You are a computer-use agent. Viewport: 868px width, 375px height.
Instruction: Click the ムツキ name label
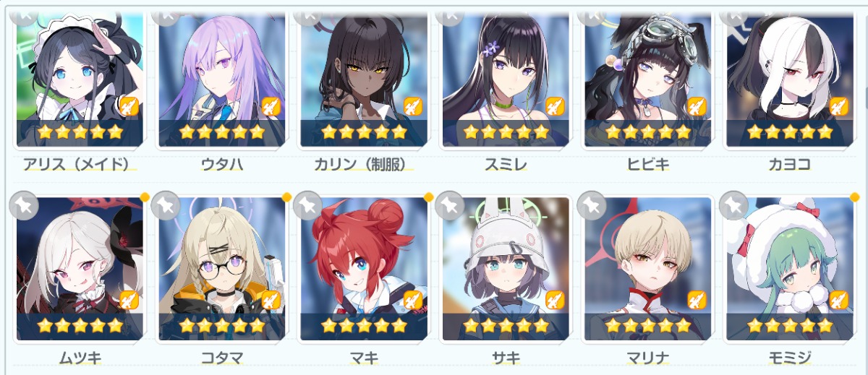(x=80, y=357)
